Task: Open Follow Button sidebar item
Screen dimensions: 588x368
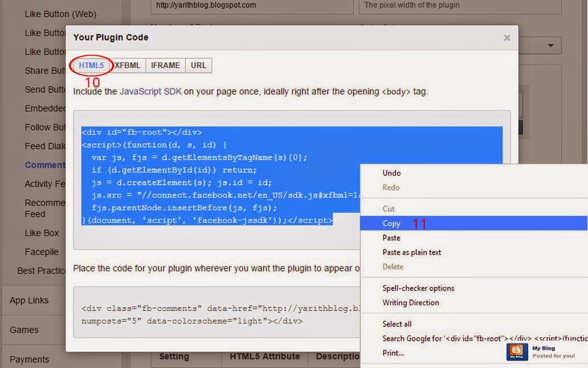Action: pyautogui.click(x=45, y=127)
